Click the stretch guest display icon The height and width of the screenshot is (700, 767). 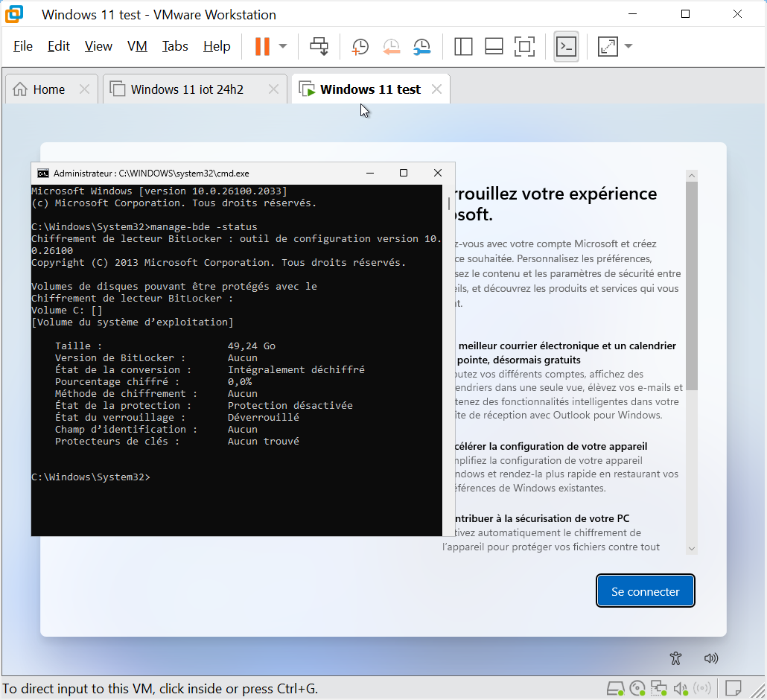(608, 46)
